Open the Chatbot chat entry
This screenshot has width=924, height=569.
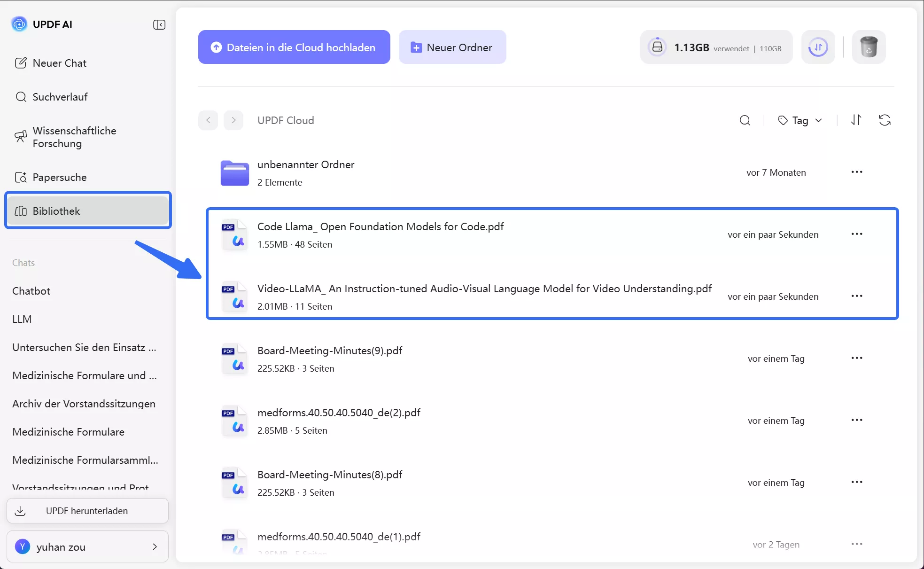click(x=31, y=291)
